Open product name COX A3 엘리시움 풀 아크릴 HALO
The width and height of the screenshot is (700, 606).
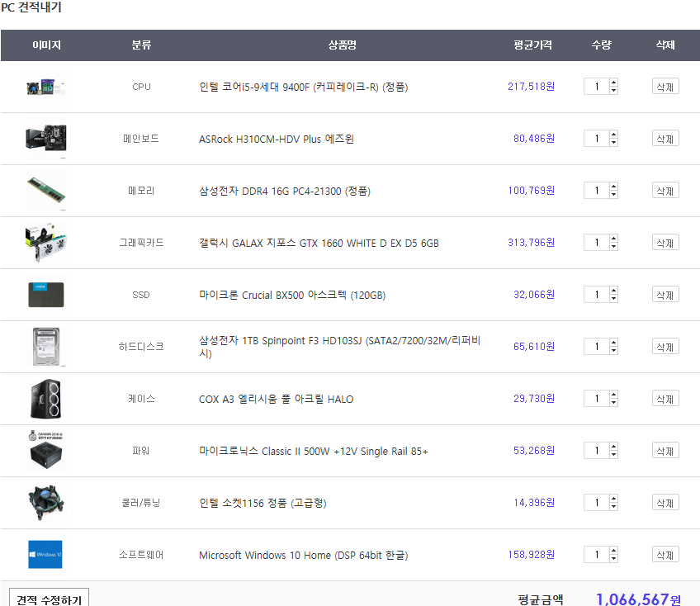pos(276,400)
